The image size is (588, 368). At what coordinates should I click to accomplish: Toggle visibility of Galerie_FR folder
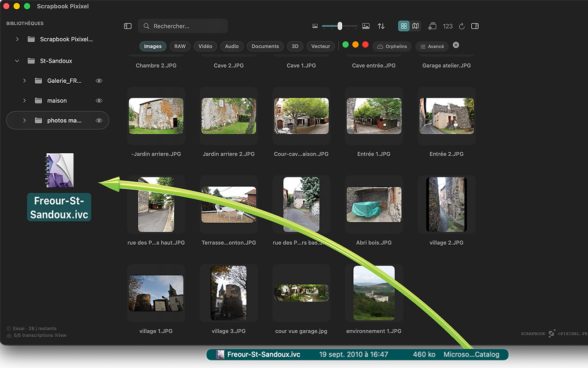tap(99, 80)
